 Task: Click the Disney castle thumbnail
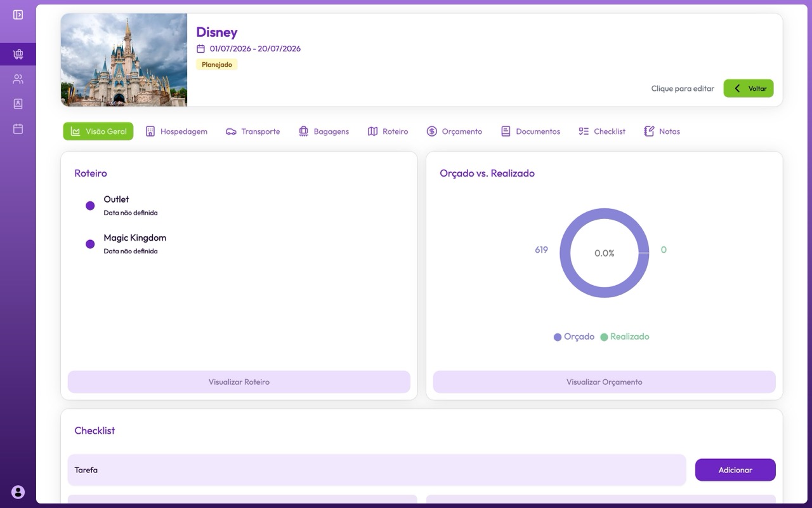[x=124, y=60]
